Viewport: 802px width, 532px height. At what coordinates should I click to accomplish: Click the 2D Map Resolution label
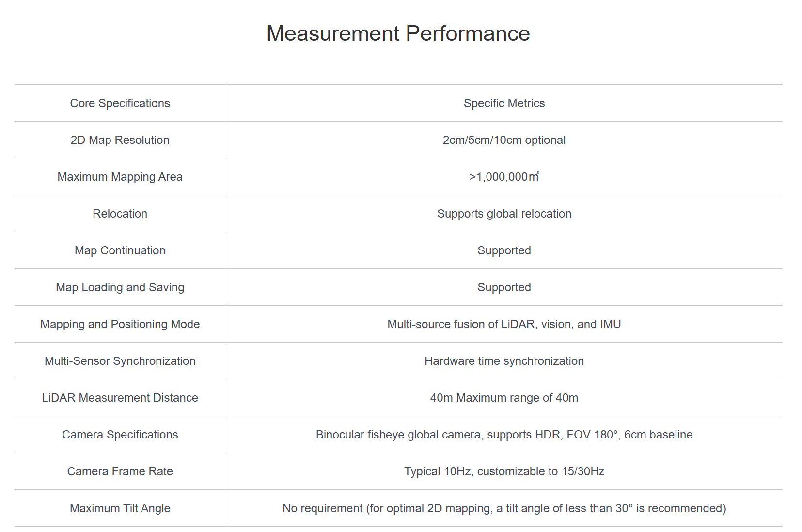pos(120,140)
